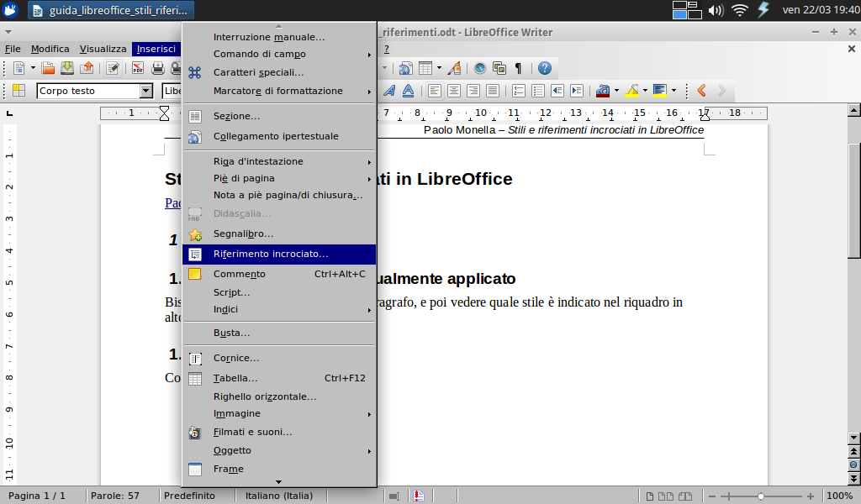Open the Immagine submenu
861x504 pixels.
coord(279,413)
